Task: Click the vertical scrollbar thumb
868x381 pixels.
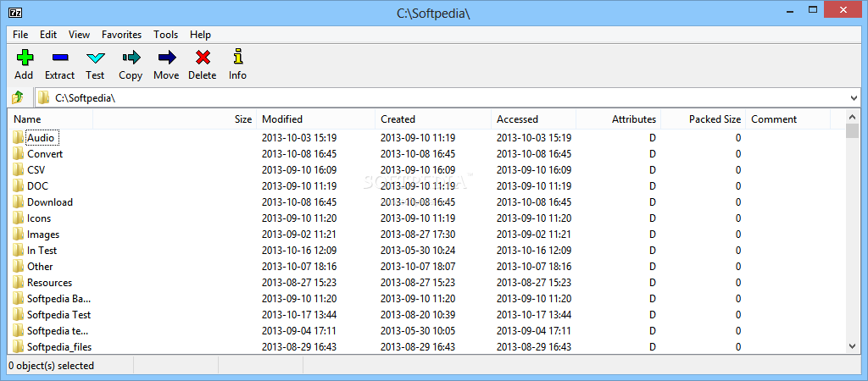Action: click(853, 131)
